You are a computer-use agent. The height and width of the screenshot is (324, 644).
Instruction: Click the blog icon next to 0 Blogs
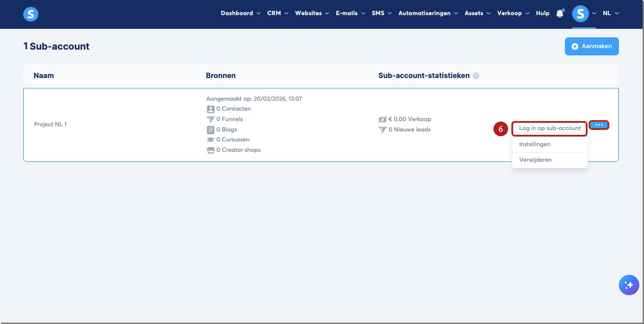point(211,130)
